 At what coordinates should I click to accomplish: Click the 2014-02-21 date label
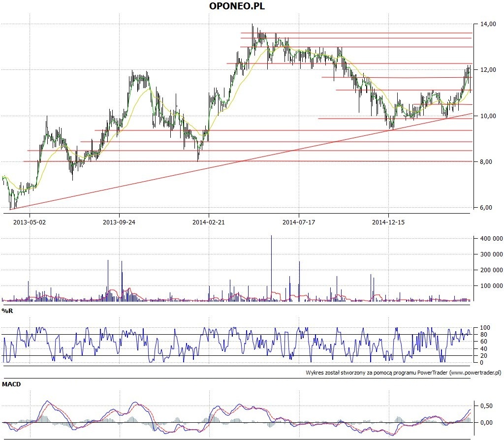pos(209,222)
